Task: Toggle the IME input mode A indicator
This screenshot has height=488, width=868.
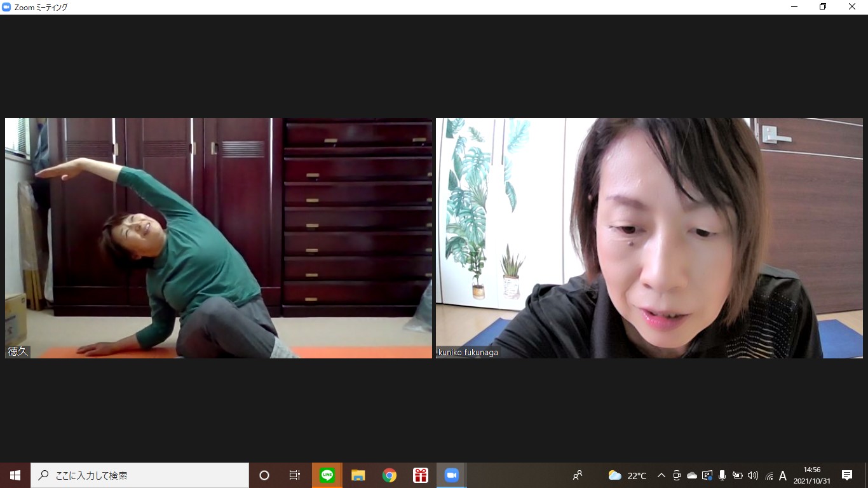Action: click(783, 475)
